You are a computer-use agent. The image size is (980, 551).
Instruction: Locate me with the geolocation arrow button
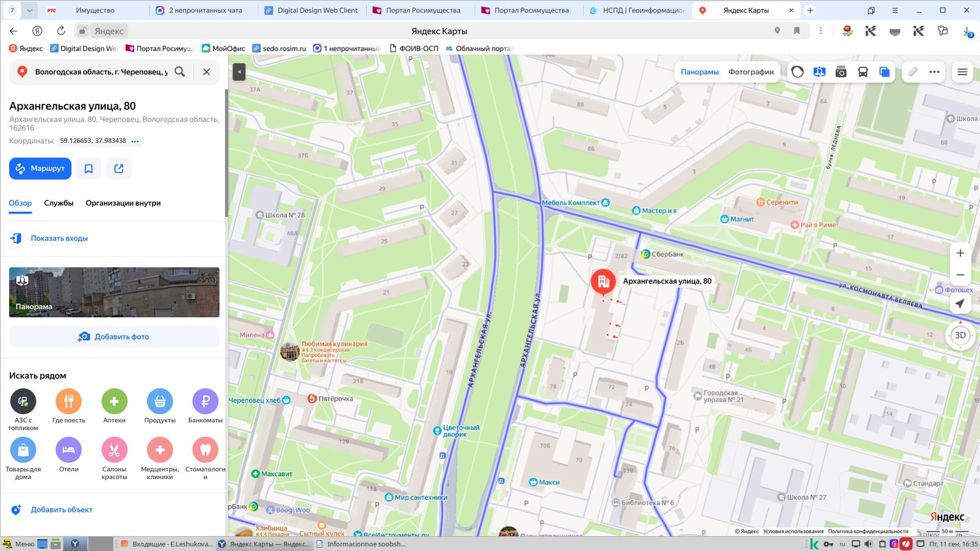[960, 304]
